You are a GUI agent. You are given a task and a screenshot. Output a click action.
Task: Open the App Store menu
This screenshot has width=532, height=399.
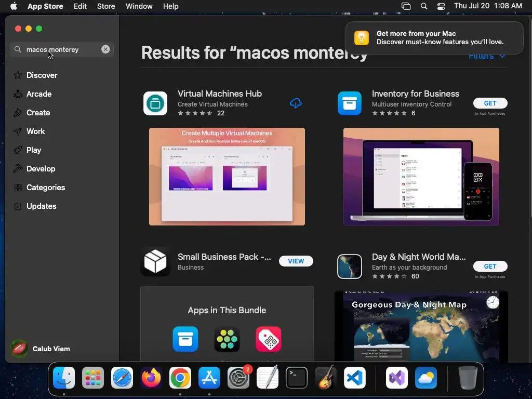tap(45, 6)
